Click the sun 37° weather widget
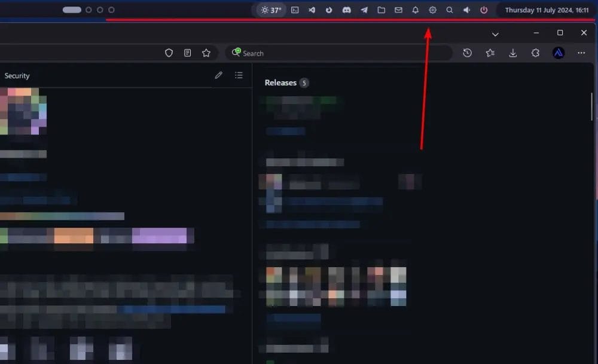 point(271,10)
